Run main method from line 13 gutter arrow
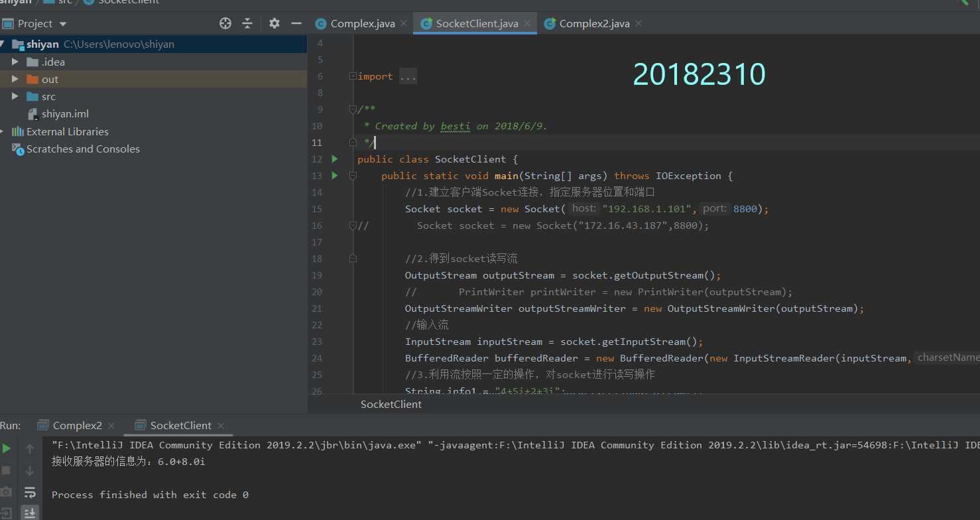This screenshot has width=980, height=520. pos(335,176)
